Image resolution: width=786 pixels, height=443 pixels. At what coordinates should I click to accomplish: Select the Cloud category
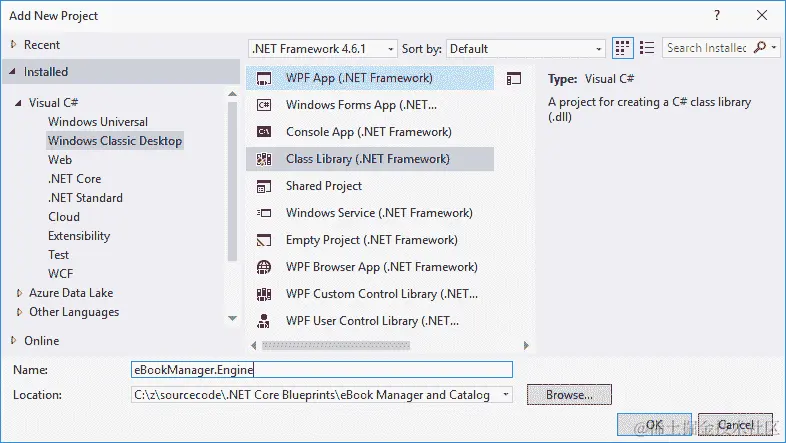tap(64, 217)
